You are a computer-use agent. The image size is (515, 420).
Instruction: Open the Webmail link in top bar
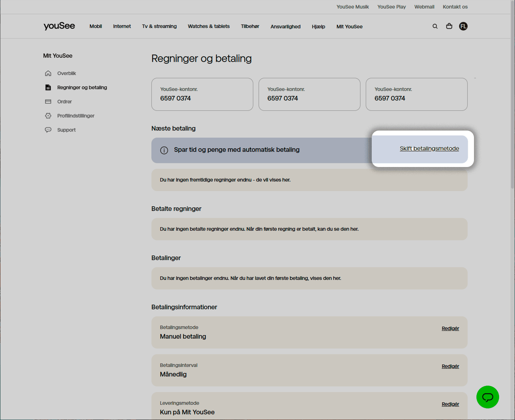pyautogui.click(x=424, y=7)
